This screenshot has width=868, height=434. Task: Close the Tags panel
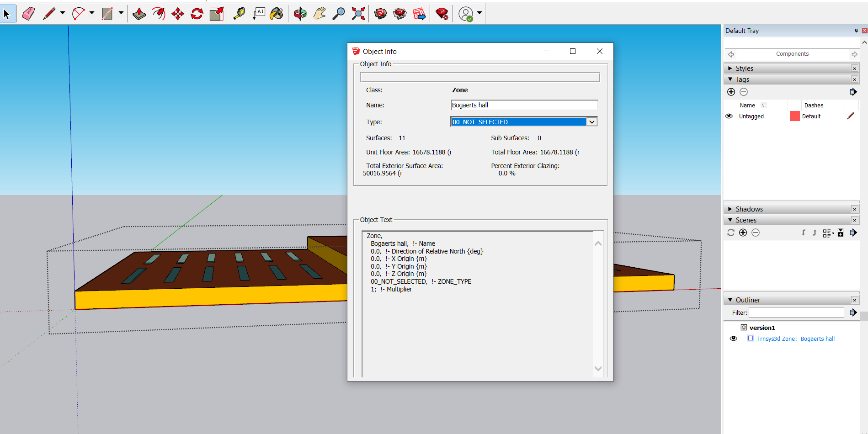tap(854, 79)
